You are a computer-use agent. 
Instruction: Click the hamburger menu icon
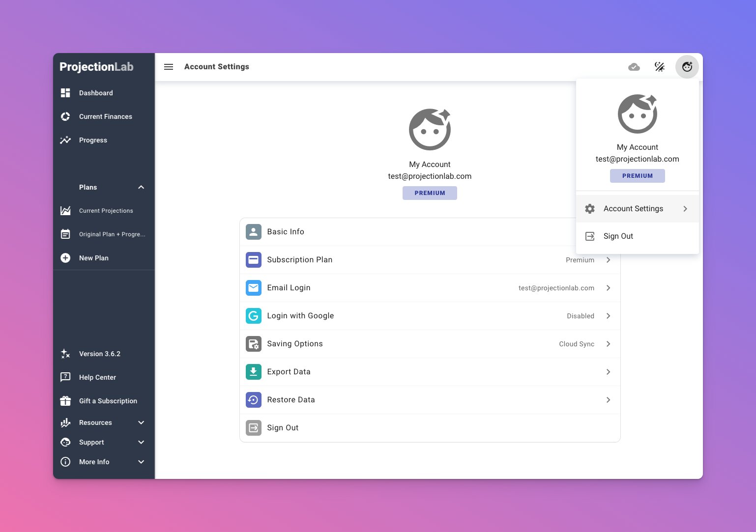[x=169, y=67]
